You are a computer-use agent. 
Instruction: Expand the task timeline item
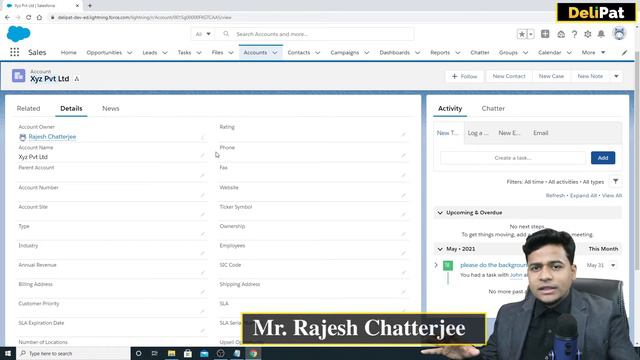coord(436,265)
